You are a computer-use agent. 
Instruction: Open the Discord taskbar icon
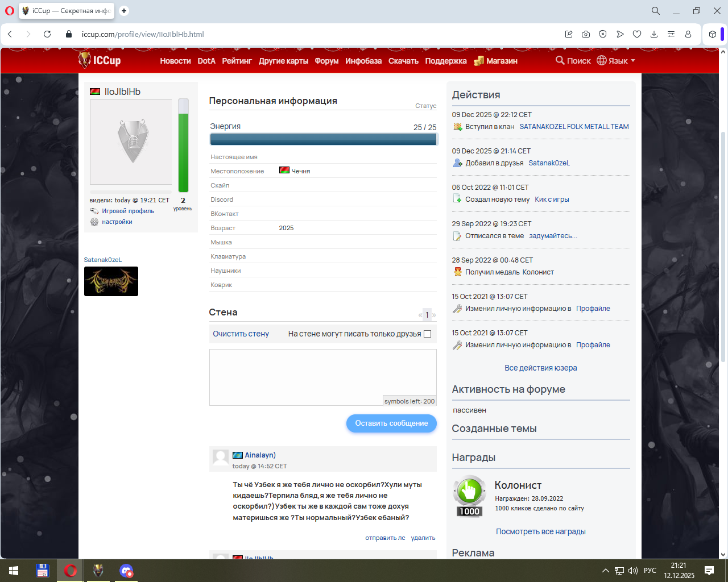coord(126,571)
